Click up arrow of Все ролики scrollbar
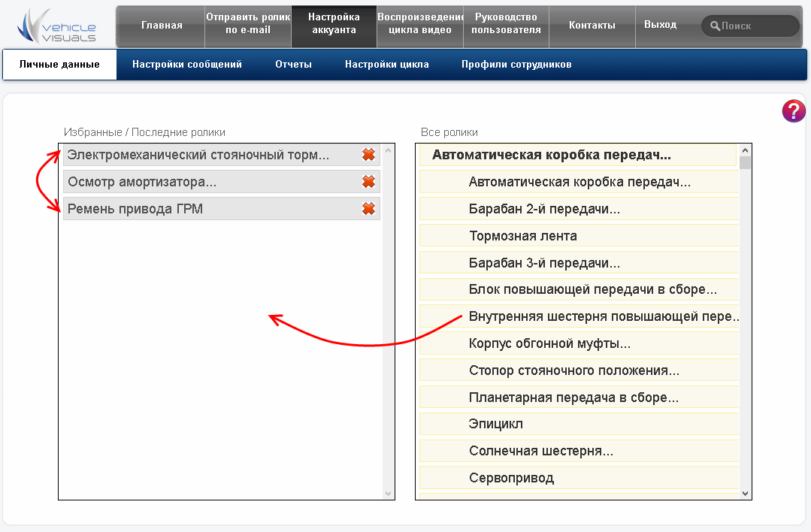 tap(745, 150)
